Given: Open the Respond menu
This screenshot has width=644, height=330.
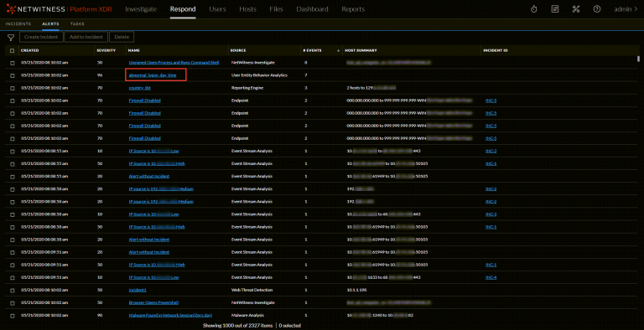Looking at the screenshot, I should (x=183, y=9).
